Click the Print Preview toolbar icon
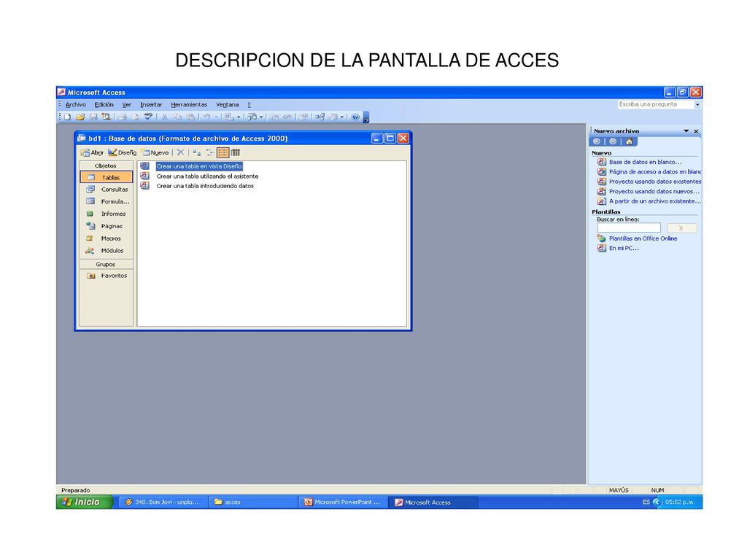 tap(135, 117)
